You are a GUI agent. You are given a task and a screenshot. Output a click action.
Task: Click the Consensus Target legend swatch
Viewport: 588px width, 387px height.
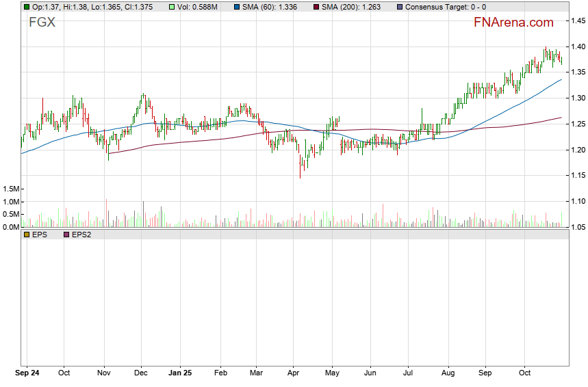[x=400, y=7]
